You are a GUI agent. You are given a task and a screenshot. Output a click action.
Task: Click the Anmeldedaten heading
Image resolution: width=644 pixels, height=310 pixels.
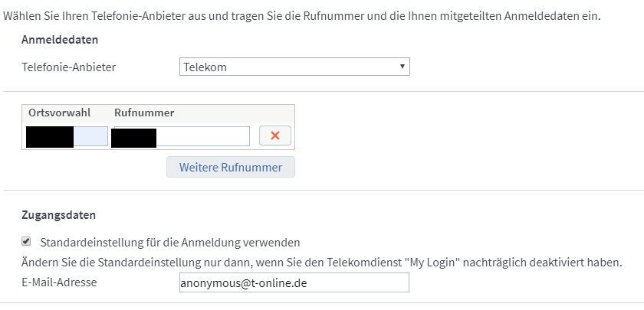tap(60, 40)
